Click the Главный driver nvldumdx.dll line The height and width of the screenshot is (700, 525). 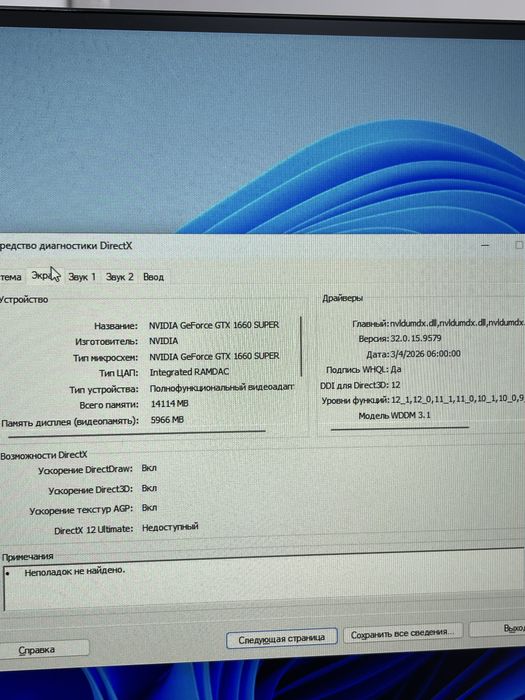[x=438, y=323]
